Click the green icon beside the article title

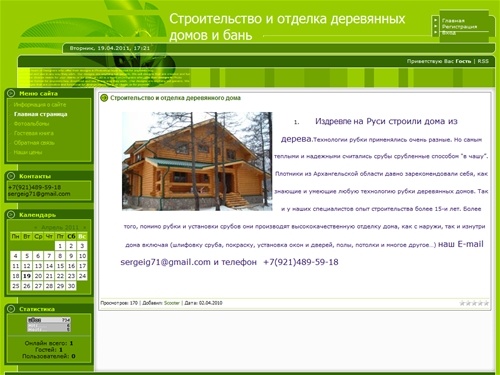[104, 98]
